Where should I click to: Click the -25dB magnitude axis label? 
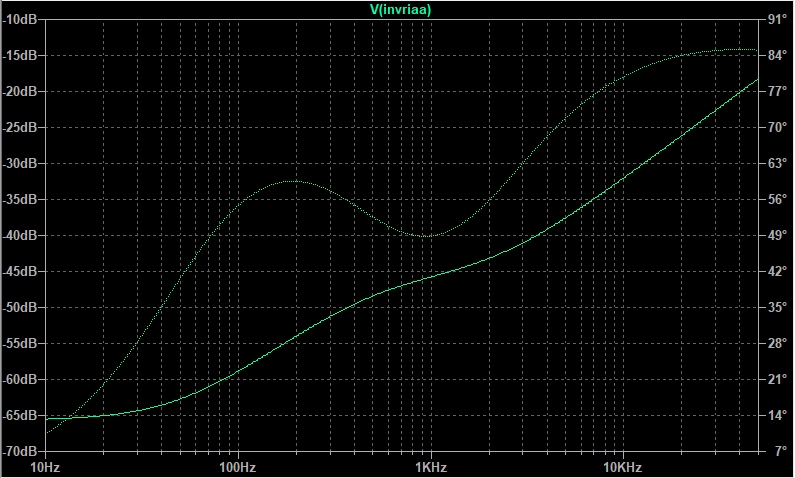pyautogui.click(x=20, y=127)
